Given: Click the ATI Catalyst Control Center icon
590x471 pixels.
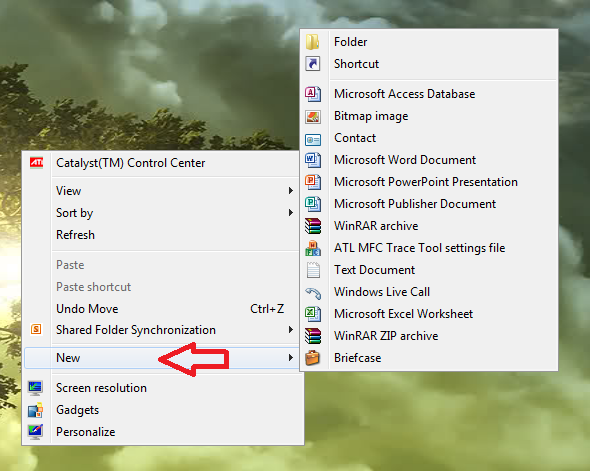Looking at the screenshot, I should coord(36,163).
